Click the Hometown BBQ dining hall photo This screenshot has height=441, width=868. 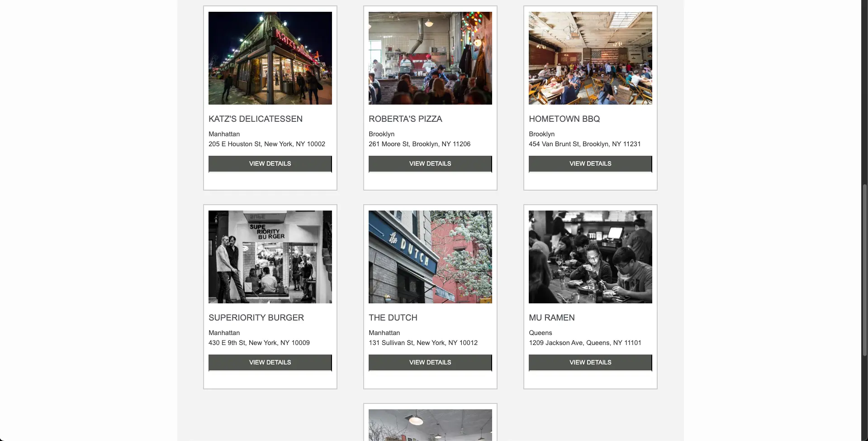click(590, 58)
